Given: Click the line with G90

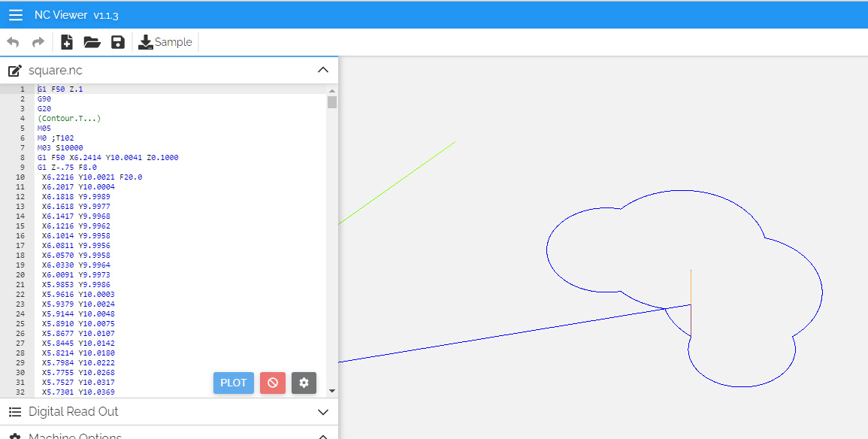Looking at the screenshot, I should coord(44,99).
